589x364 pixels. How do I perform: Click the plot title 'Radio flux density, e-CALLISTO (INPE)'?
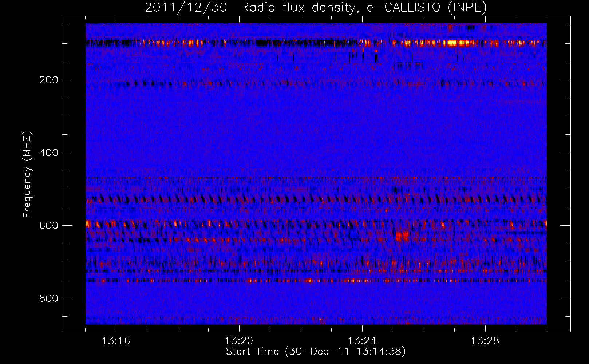pyautogui.click(x=364, y=7)
